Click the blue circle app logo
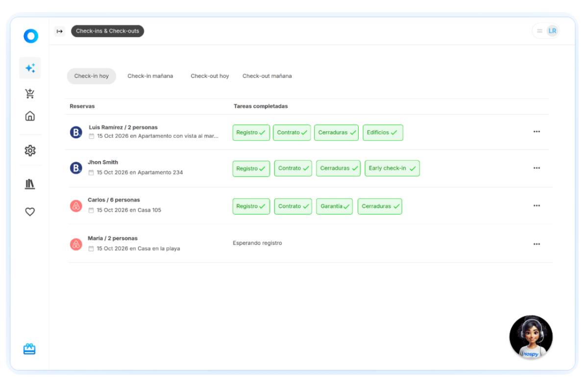Image resolution: width=588 pixels, height=392 pixels. tap(30, 36)
